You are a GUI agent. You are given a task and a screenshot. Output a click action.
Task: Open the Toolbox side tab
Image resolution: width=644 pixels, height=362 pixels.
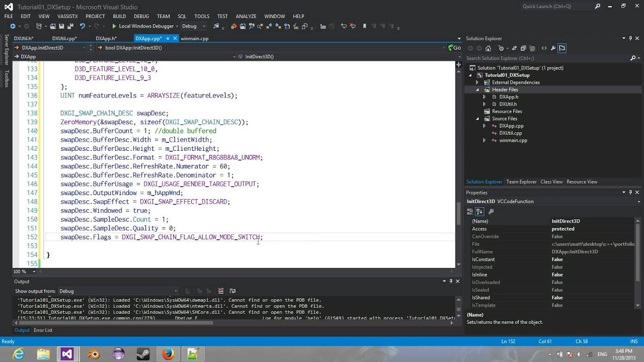[x=7, y=79]
